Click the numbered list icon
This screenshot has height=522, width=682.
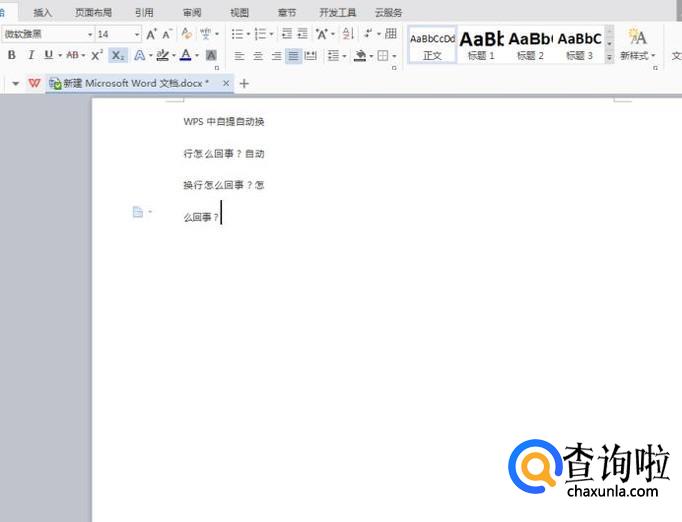pyautogui.click(x=260, y=33)
